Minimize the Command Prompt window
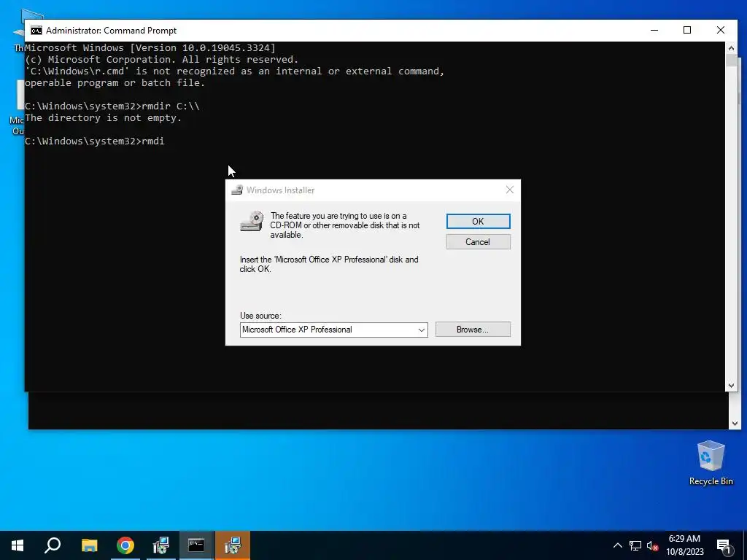Screen dimensions: 747x560 tap(654, 31)
